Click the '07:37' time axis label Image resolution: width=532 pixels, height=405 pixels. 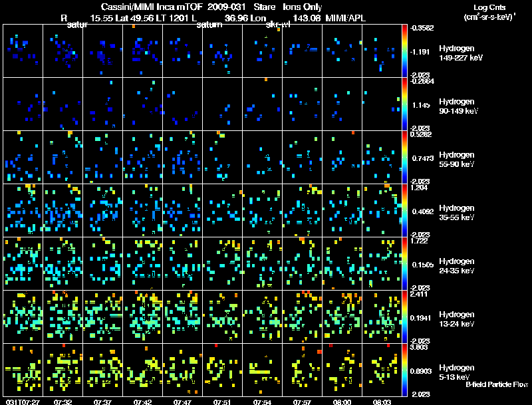102,402
